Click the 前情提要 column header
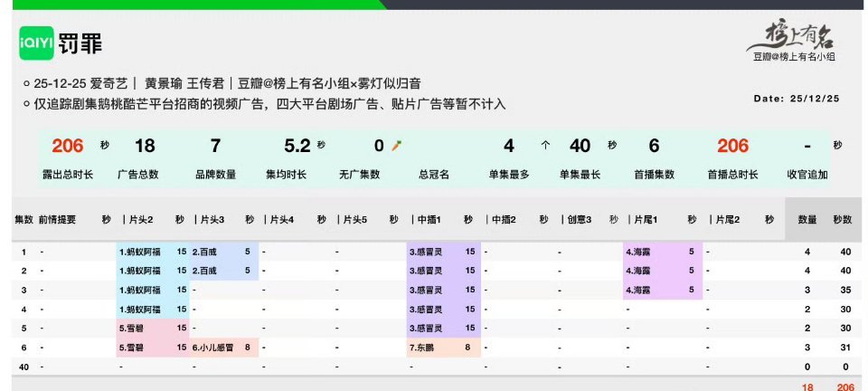Viewport: 868px width, 391px height. [x=57, y=220]
